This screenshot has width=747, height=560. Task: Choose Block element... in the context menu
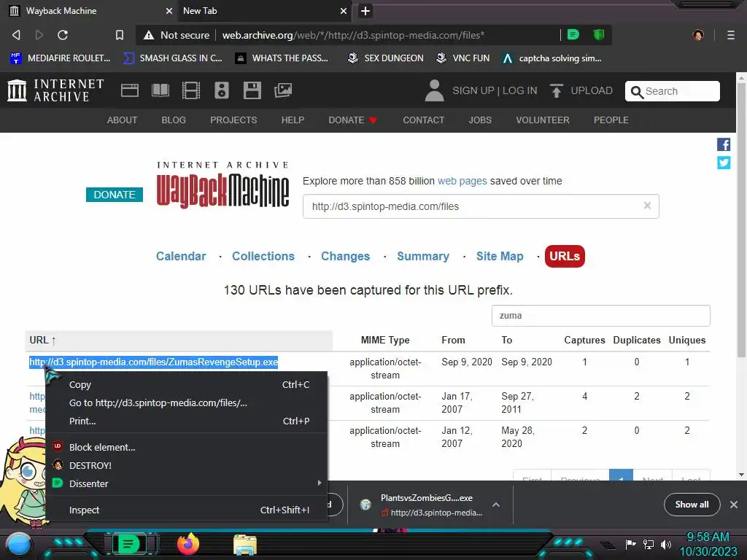click(x=186, y=447)
